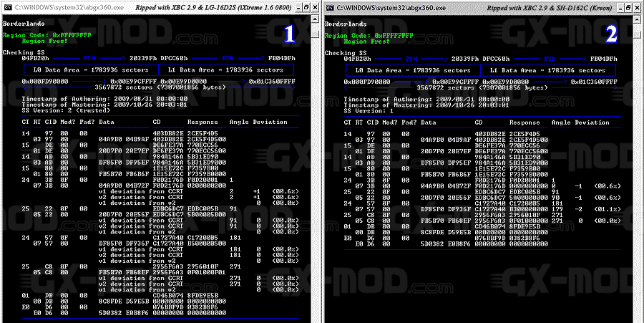Click '04FB20h' PSN value in left window
Viewport: 644px width, 323px height.
(x=35, y=58)
